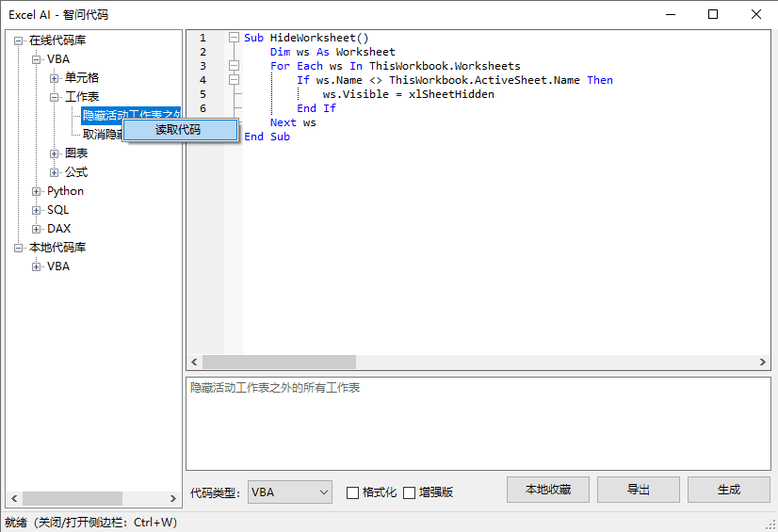Select the 图表 category label
The height and width of the screenshot is (532, 778).
(x=76, y=153)
